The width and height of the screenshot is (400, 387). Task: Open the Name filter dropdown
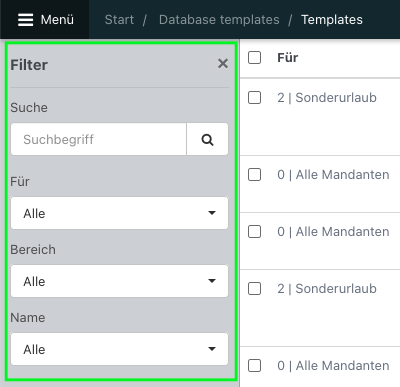[119, 349]
